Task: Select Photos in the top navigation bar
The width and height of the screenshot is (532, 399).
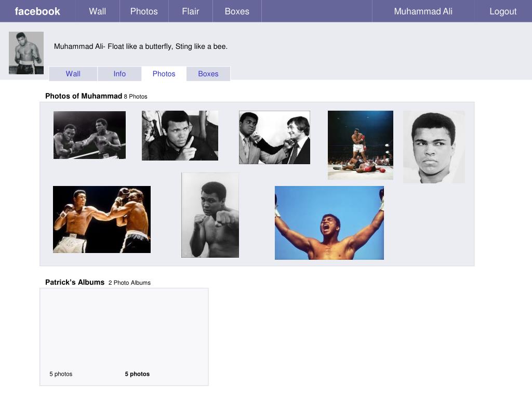Action: click(x=144, y=11)
